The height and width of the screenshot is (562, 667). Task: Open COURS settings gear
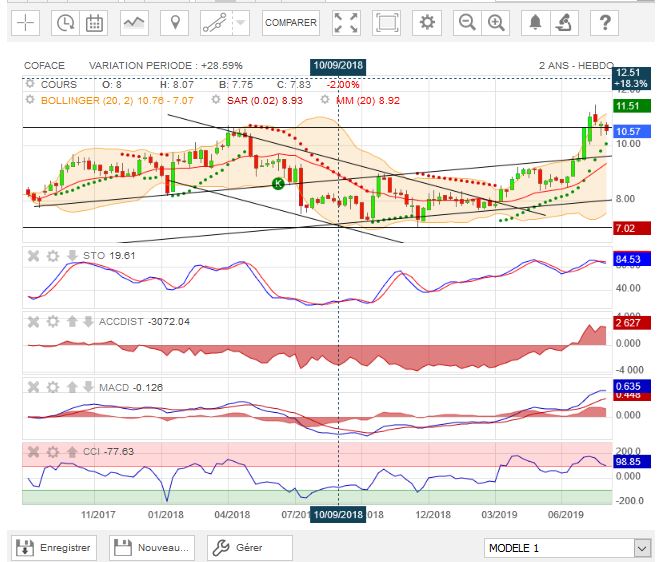click(x=30, y=84)
